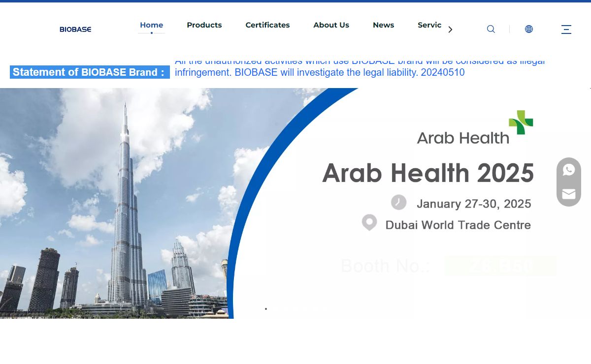
Task: Click the BIOBASE logo
Action: pos(75,30)
